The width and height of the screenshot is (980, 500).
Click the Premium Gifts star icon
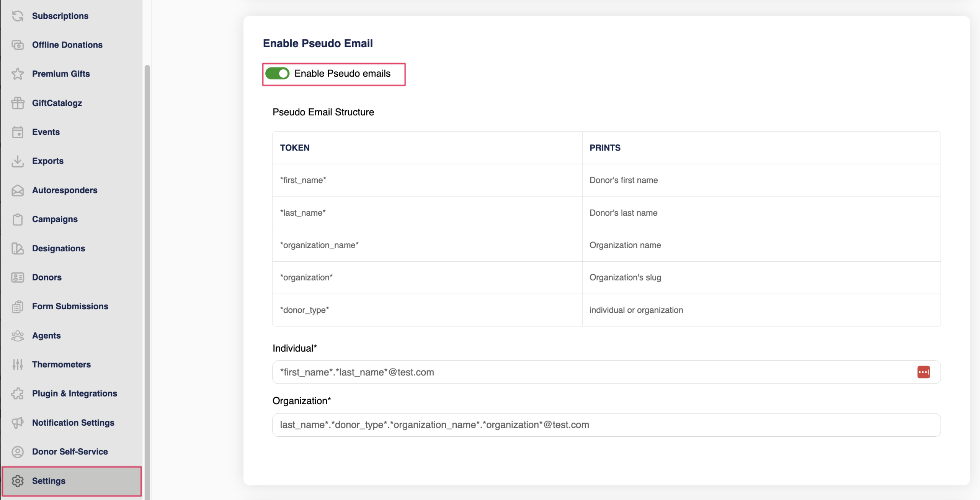18,74
